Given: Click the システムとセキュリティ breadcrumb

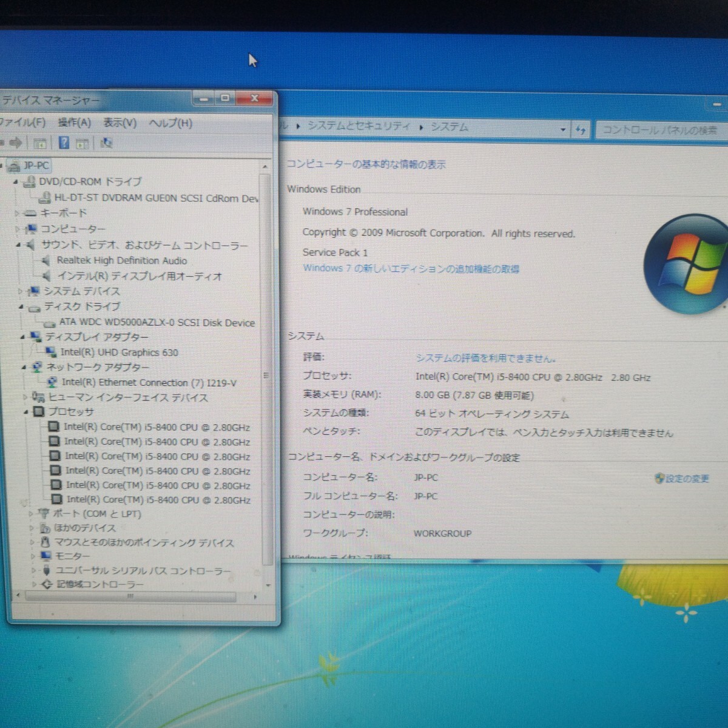Looking at the screenshot, I should coord(359,126).
